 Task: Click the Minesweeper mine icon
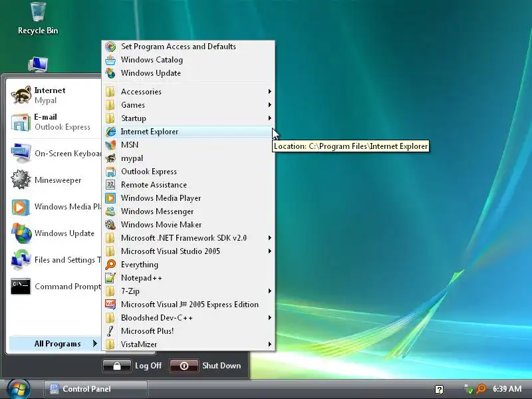[21, 180]
